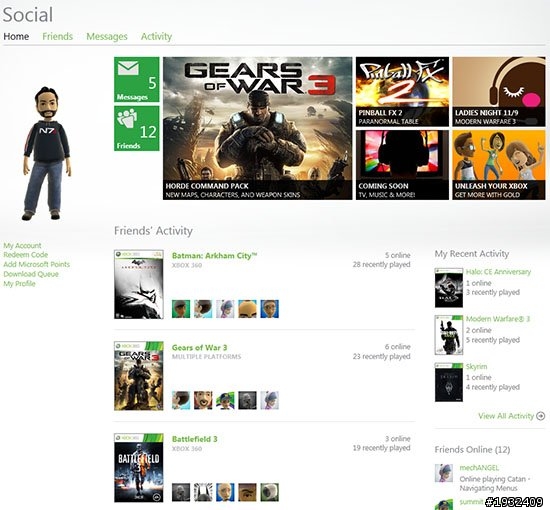Open second friend gamerpic under Batman: Arkham City

point(203,309)
